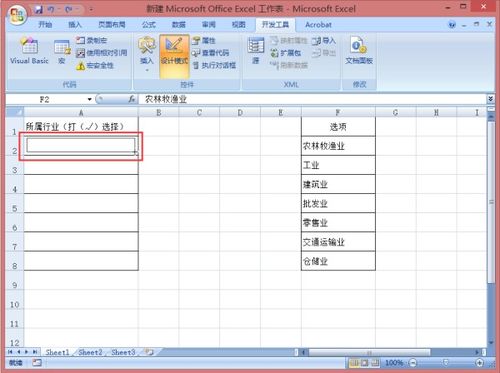Undo the last action in the quick access toolbar
The image size is (500, 373).
[51, 9]
